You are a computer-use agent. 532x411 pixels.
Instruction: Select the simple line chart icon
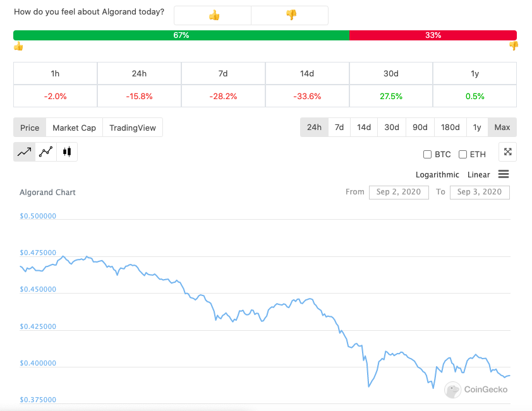click(x=24, y=152)
